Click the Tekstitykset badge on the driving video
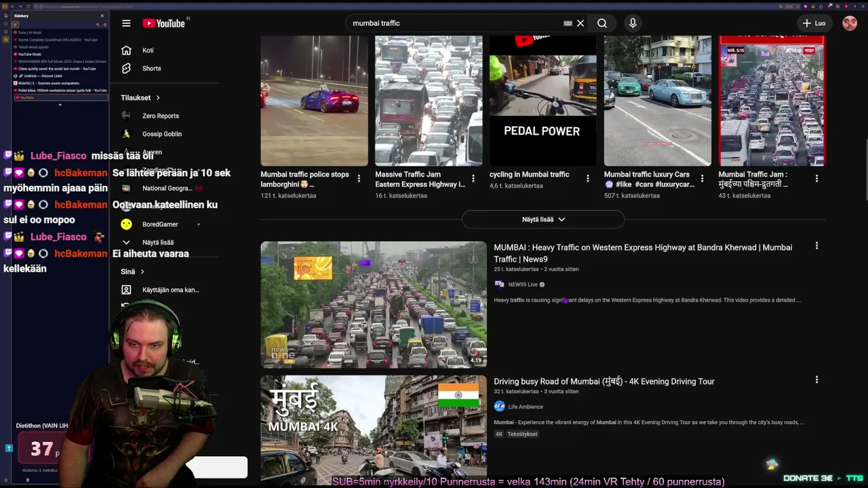Image resolution: width=868 pixels, height=488 pixels. 522,434
